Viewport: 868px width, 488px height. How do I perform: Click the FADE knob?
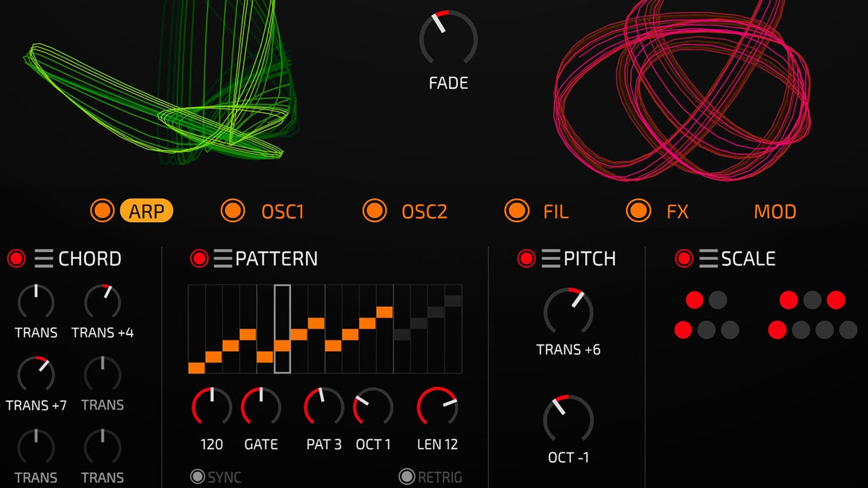coord(448,38)
